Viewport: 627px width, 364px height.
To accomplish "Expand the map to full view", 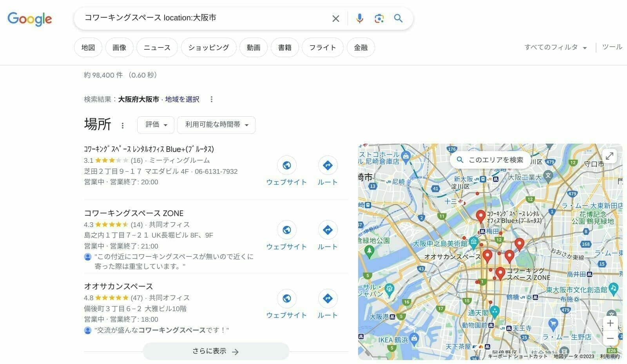I will 610,156.
